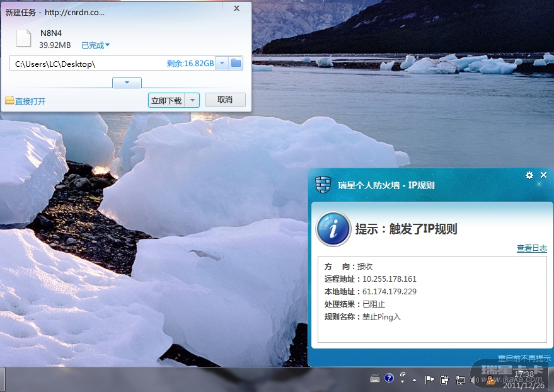Open the save path history dropdown arrow

coord(222,64)
